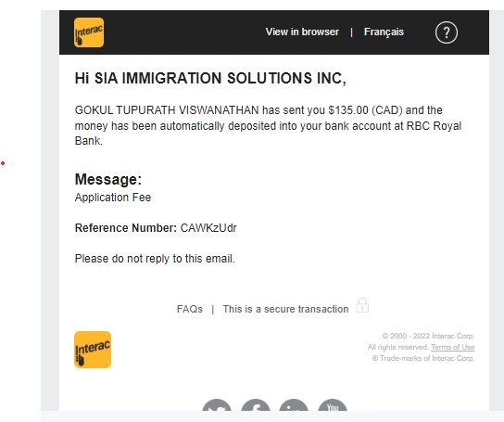This screenshot has height=422, width=504.
Task: Click the Interac logo in footer
Action: tap(93, 350)
